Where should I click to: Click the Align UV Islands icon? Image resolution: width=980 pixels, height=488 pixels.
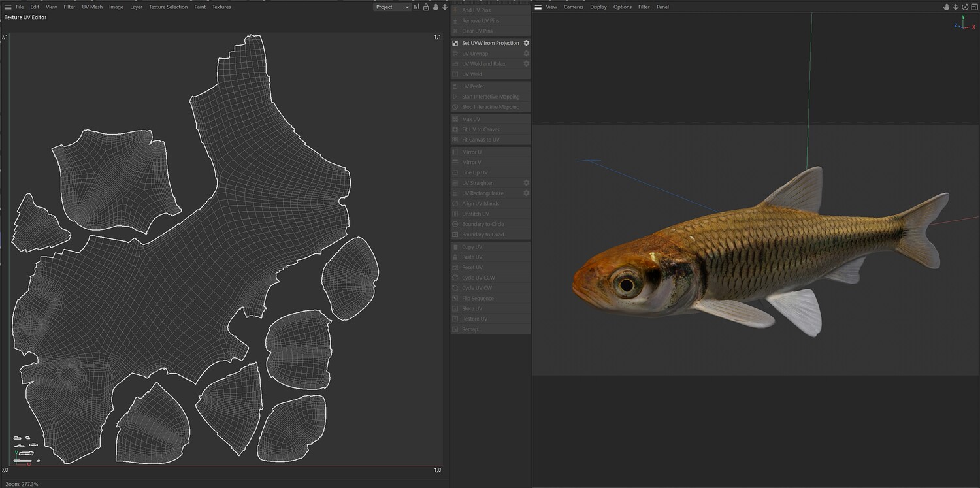tap(455, 204)
